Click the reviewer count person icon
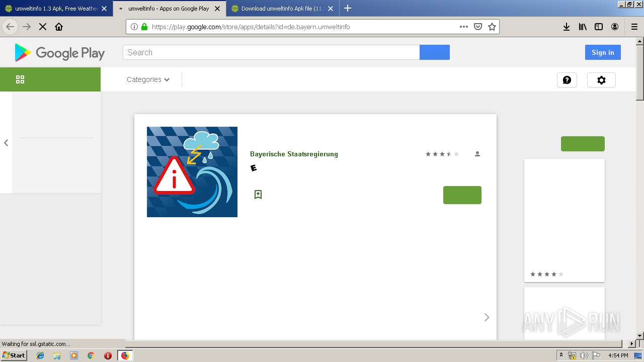Image resolution: width=644 pixels, height=362 pixels. pyautogui.click(x=477, y=154)
